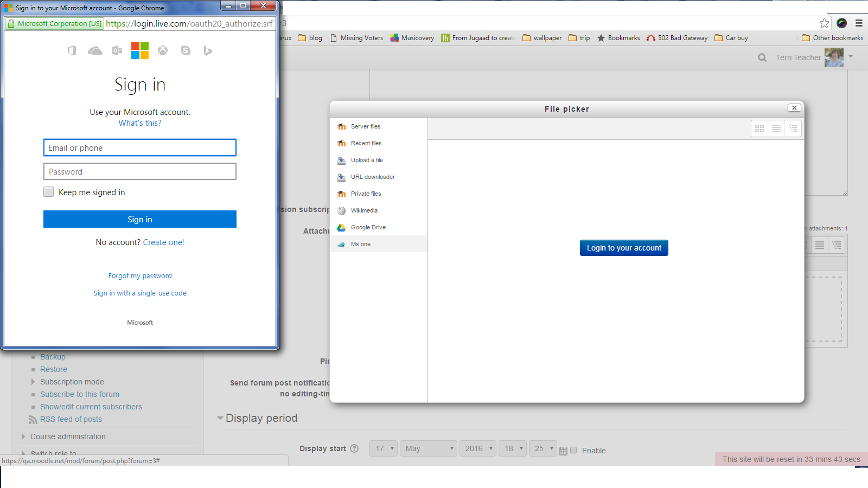This screenshot has height=488, width=868.
Task: Open the Display start calendar picker
Action: click(563, 451)
